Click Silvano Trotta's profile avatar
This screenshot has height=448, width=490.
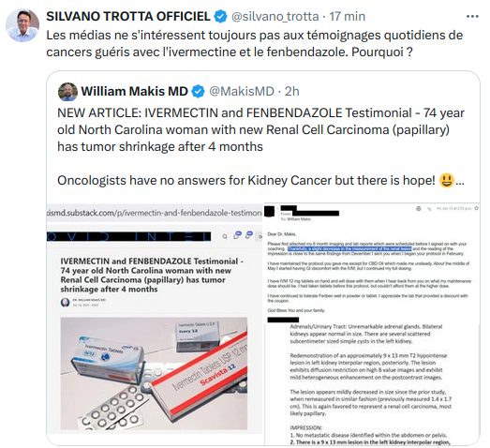[22, 25]
